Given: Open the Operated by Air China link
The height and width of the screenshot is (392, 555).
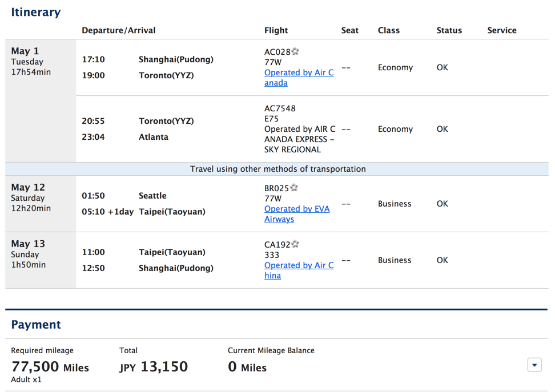Looking at the screenshot, I should pos(299,270).
